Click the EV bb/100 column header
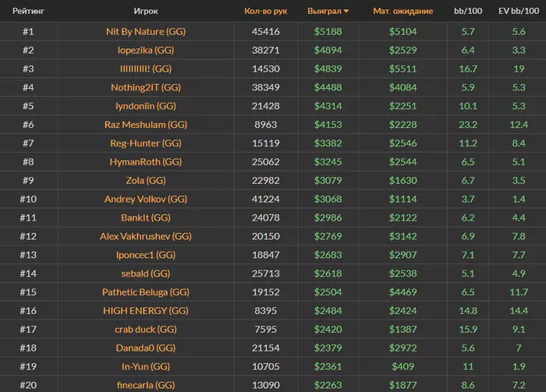The height and width of the screenshot is (392, 546). point(518,12)
